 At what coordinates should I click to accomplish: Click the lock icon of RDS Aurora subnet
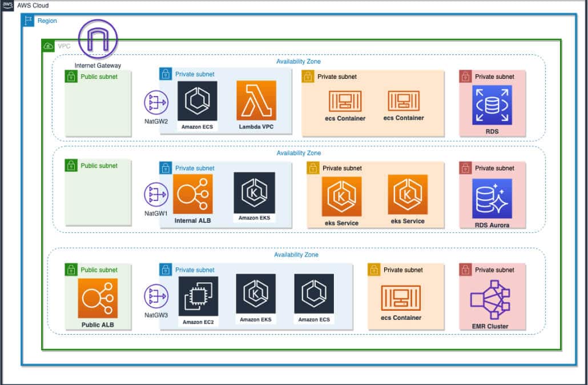click(465, 168)
